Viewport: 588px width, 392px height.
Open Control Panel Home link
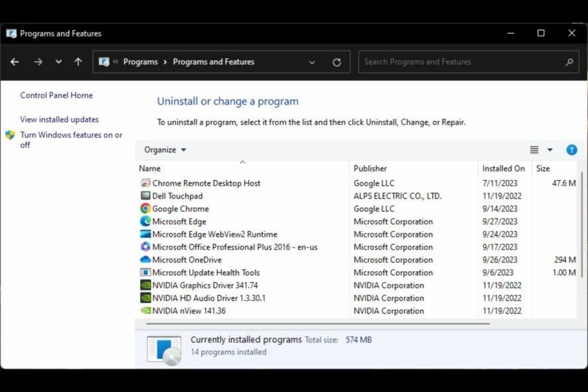pyautogui.click(x=56, y=96)
